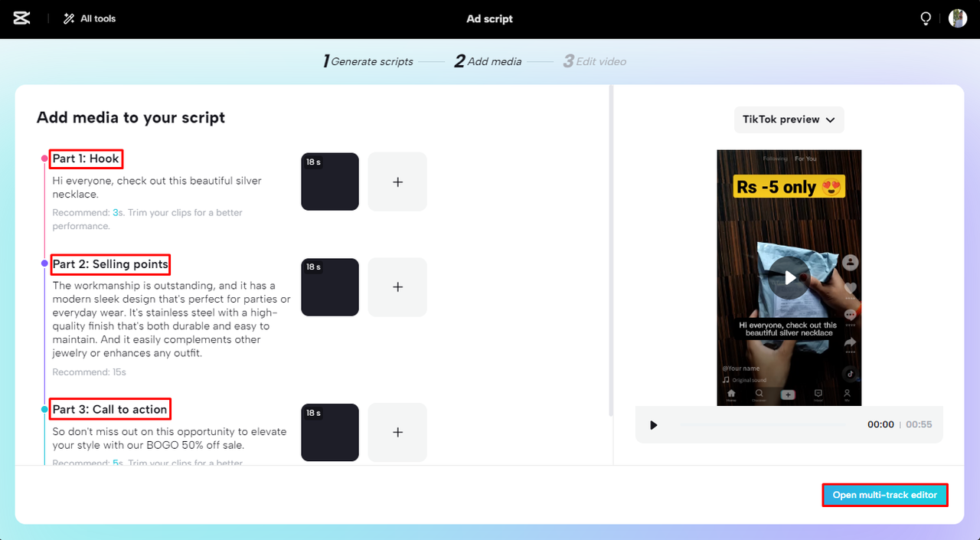Click the Part 2: Selling points heading
980x540 pixels.
[110, 264]
